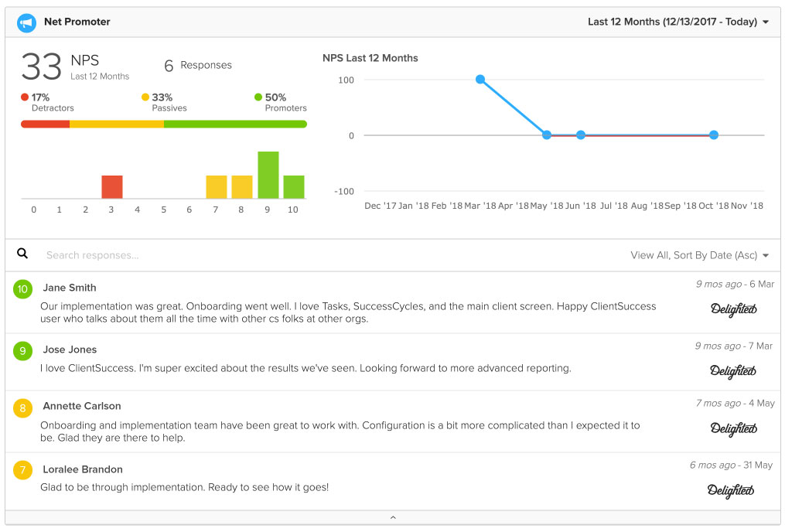Toggle the red Detractors legend dot
Viewport: 785px width, 532px height.
point(24,97)
